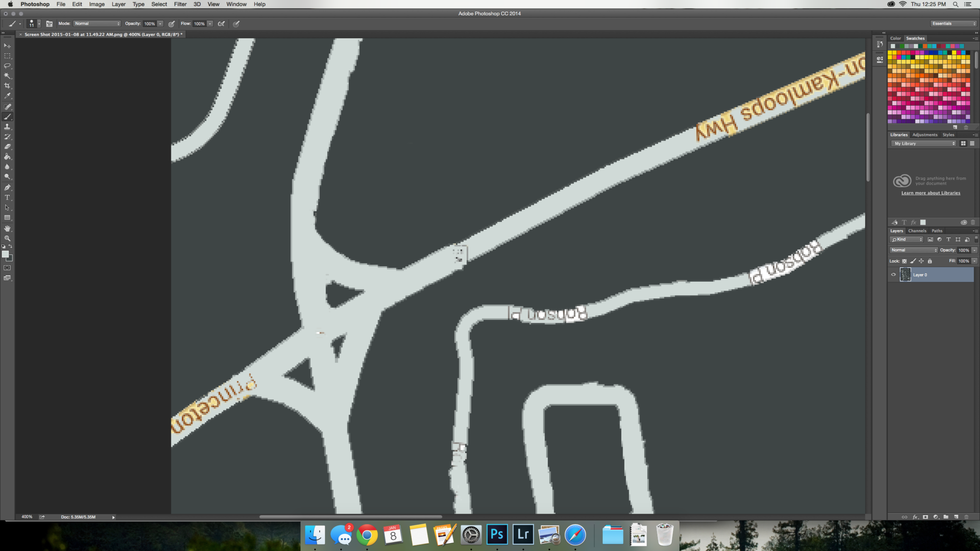Viewport: 980px width, 551px height.
Task: Select the Crop tool
Action: pos(7,86)
